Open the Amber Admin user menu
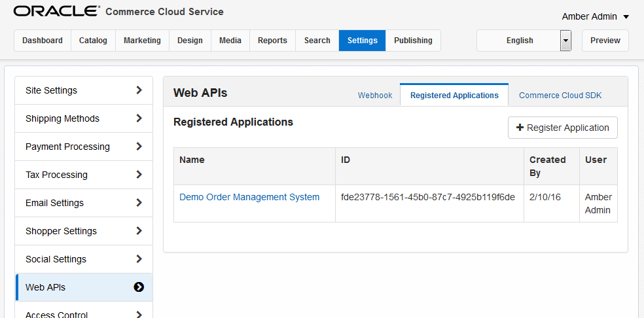Screen dimensions: 644x318 pyautogui.click(x=595, y=16)
